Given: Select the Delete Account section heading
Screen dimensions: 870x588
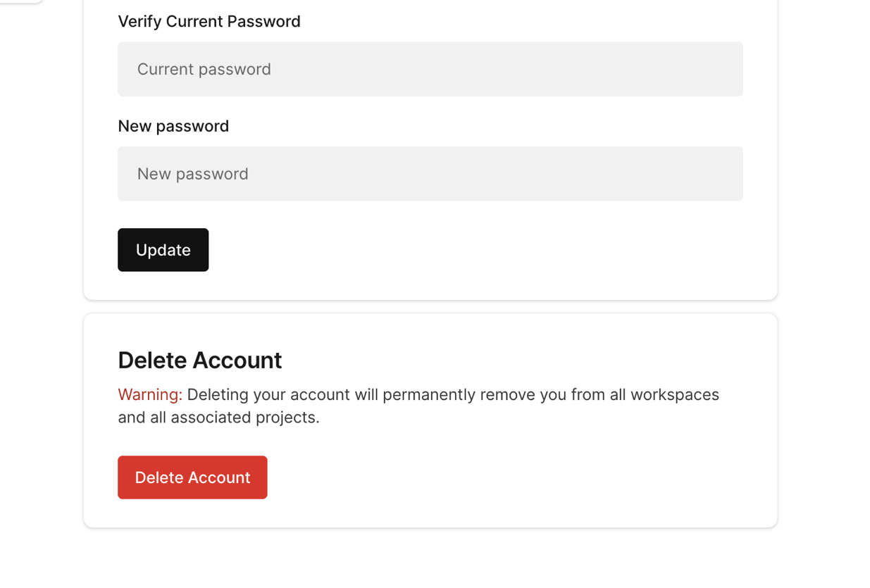Looking at the screenshot, I should (199, 360).
